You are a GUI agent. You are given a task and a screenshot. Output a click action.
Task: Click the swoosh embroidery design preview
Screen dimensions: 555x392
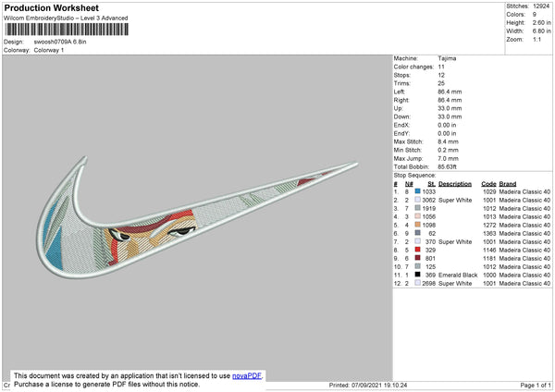197,217
